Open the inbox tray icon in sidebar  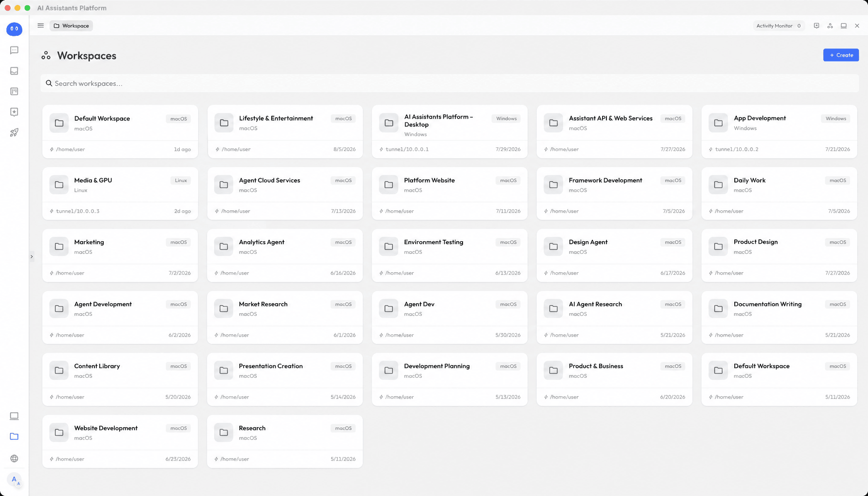click(x=14, y=71)
